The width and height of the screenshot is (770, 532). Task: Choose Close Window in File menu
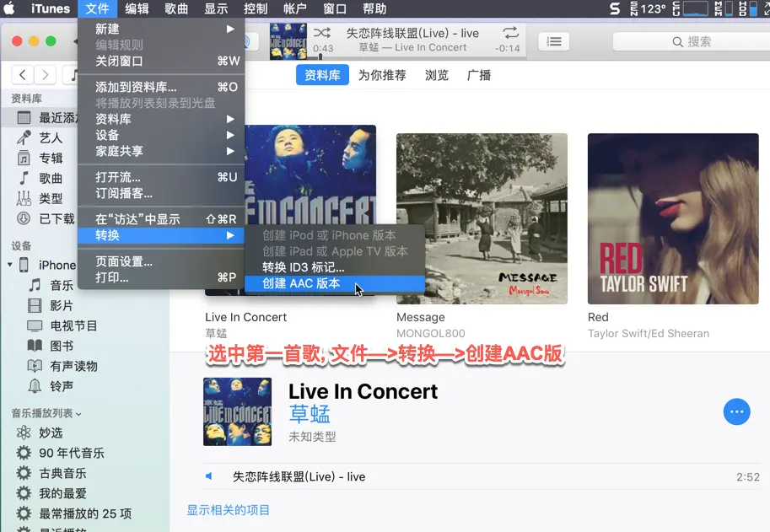pyautogui.click(x=161, y=62)
